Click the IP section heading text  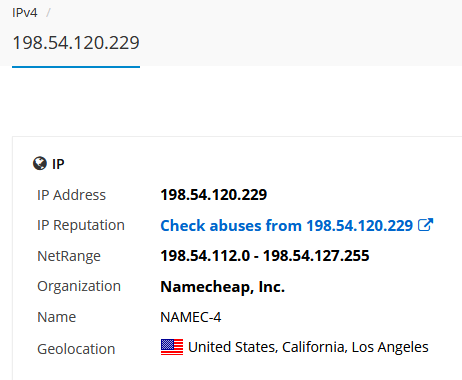(58, 164)
